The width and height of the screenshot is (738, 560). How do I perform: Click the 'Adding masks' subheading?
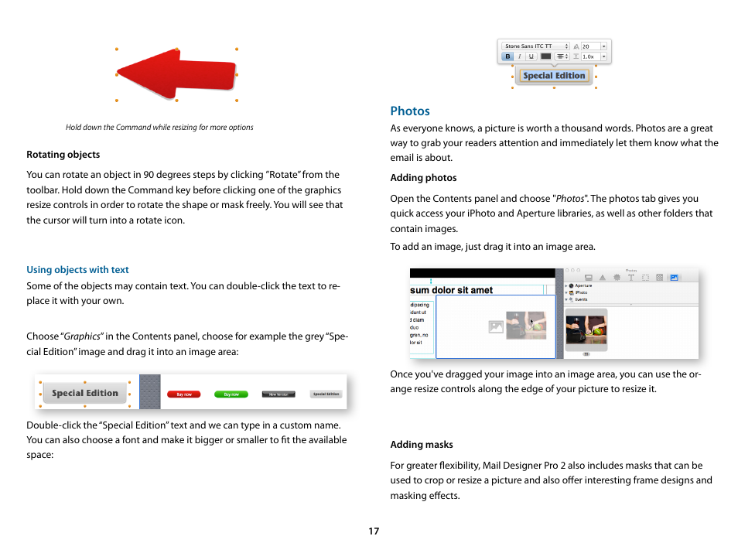point(422,444)
